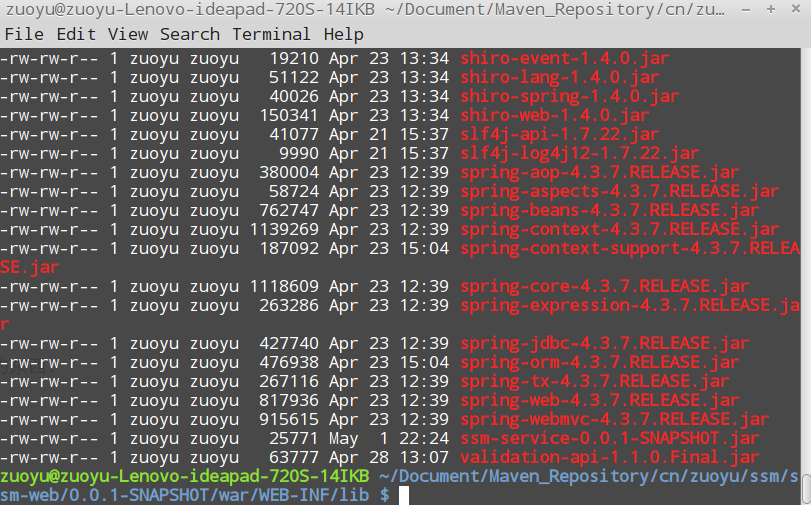Click file size 1139269
The height and width of the screenshot is (505, 811).
click(284, 230)
